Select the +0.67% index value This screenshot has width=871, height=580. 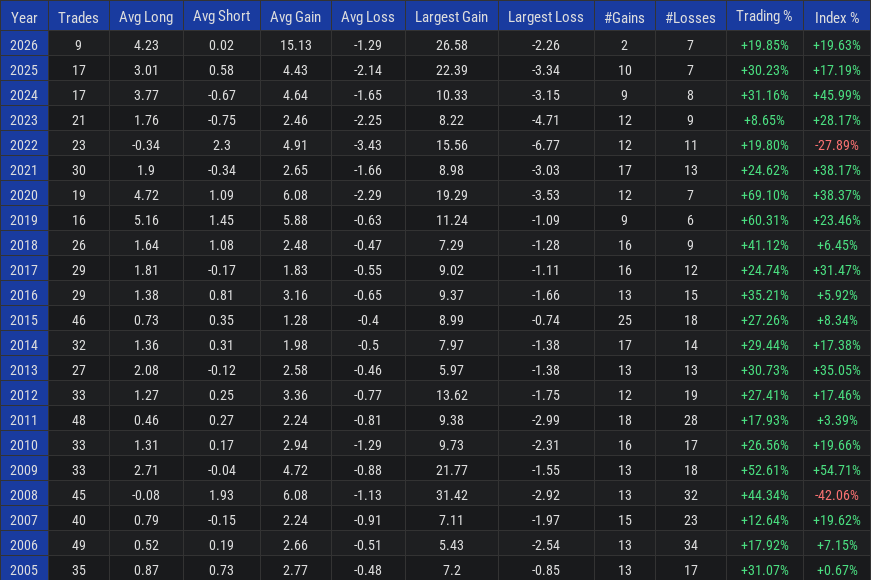(x=837, y=570)
